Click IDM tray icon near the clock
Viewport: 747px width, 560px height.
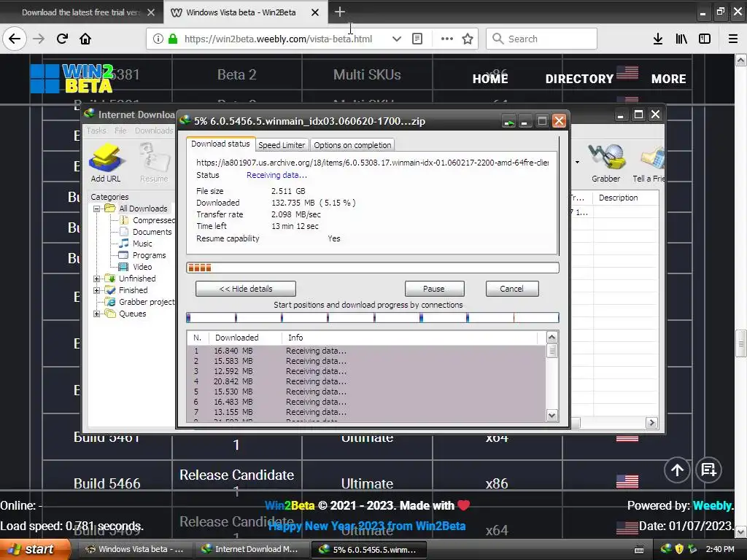click(666, 548)
